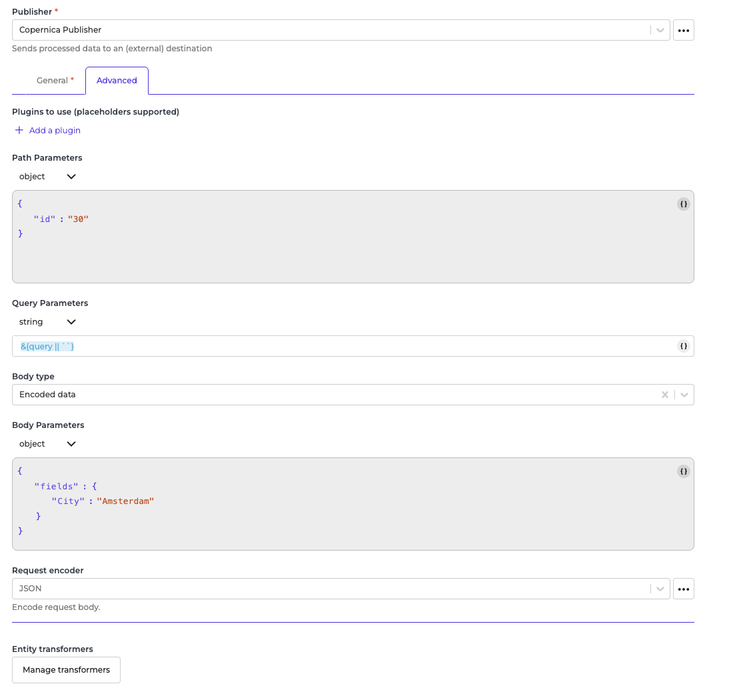The height and width of the screenshot is (700, 741).
Task: Click the braces icon in Body Parameters editor
Action: pyautogui.click(x=683, y=471)
